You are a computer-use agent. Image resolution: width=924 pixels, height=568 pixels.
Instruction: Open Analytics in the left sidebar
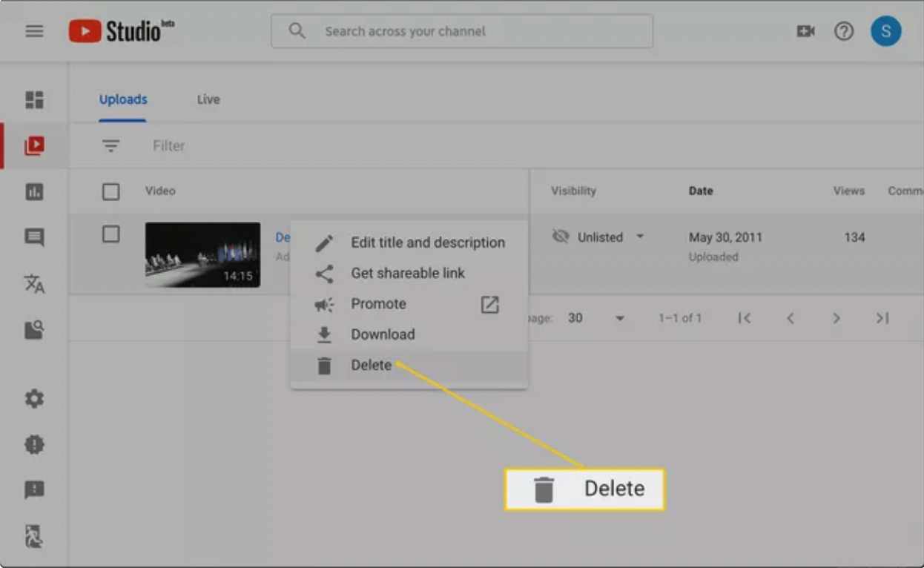pyautogui.click(x=34, y=192)
